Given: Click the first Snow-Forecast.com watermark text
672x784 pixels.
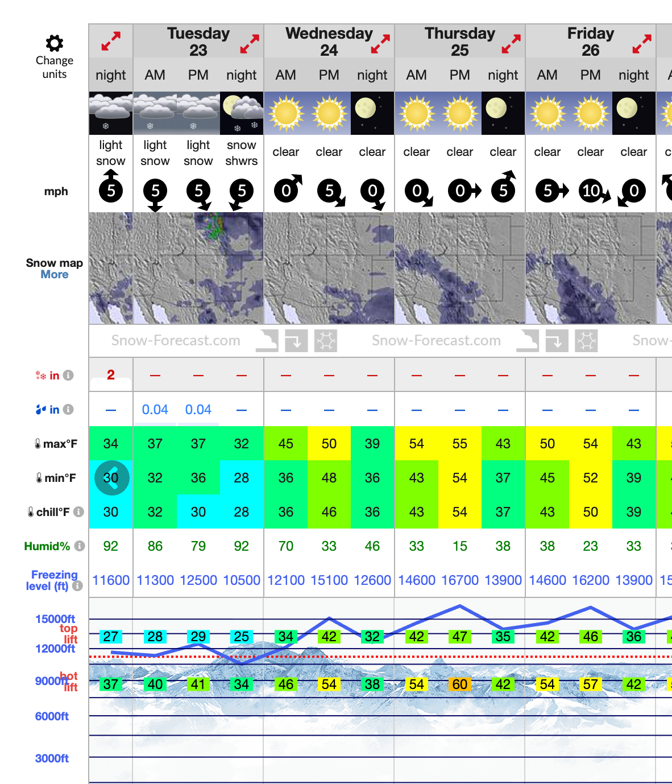Looking at the screenshot, I should (x=176, y=341).
